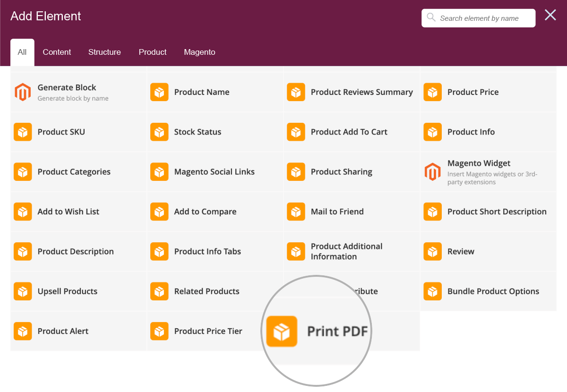The width and height of the screenshot is (567, 392).
Task: Click the Product Reviews Summary icon
Action: 296,92
